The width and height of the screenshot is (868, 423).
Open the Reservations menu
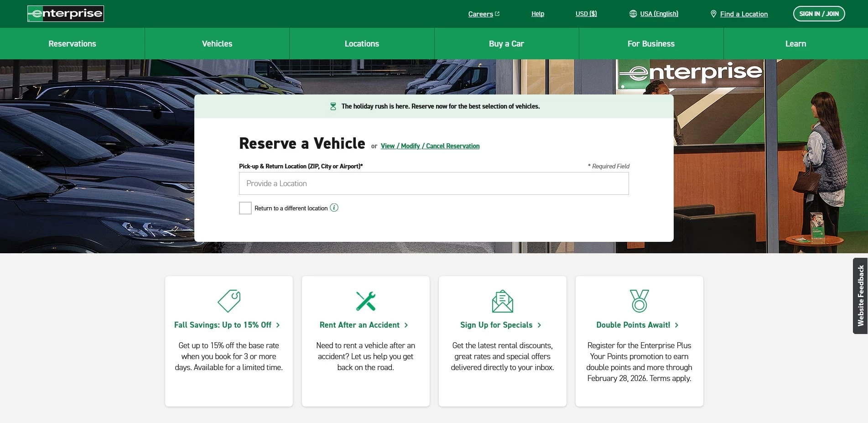72,43
